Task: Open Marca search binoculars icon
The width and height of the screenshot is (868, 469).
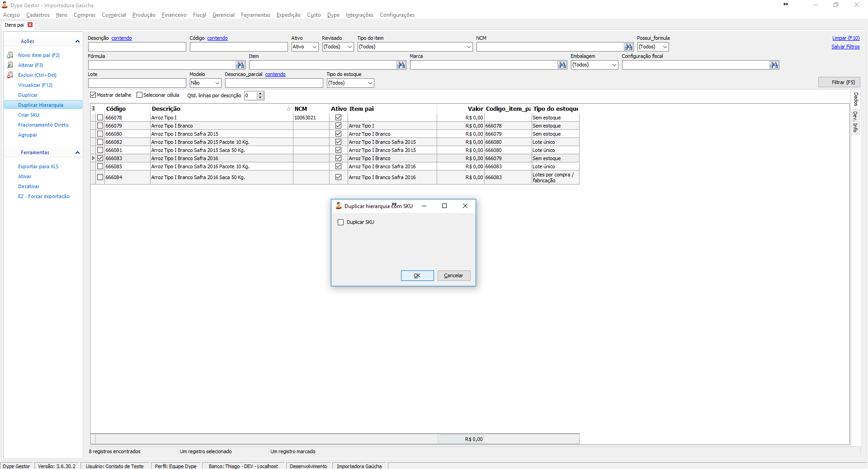Action: [x=562, y=65]
